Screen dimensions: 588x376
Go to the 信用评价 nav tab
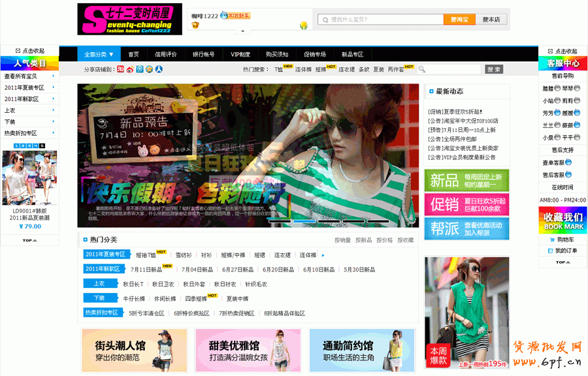[x=165, y=54]
